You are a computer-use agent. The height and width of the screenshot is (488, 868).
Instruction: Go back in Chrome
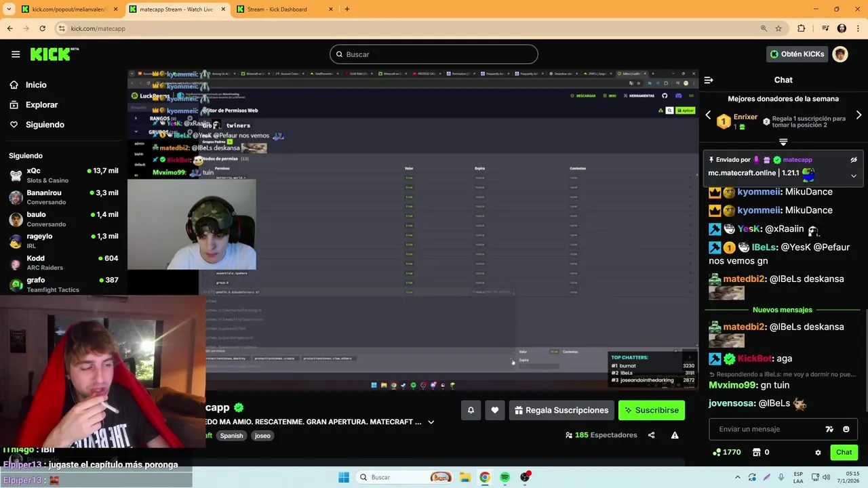tap(9, 28)
